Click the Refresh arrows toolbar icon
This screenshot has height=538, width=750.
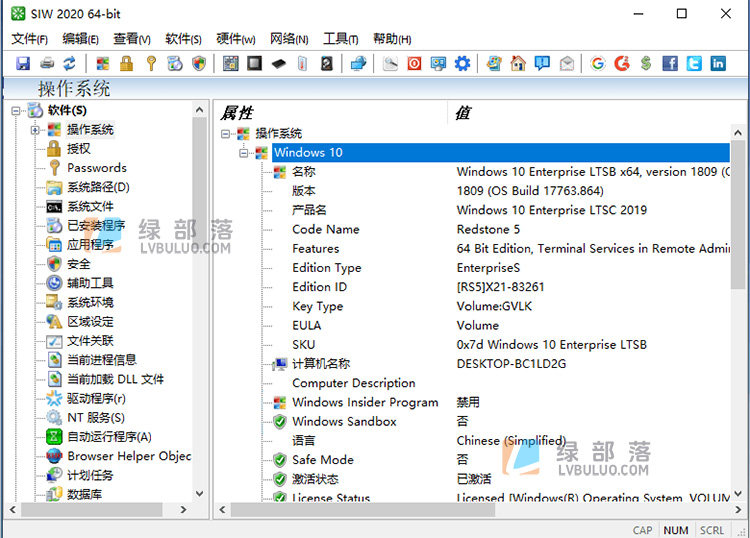click(70, 63)
